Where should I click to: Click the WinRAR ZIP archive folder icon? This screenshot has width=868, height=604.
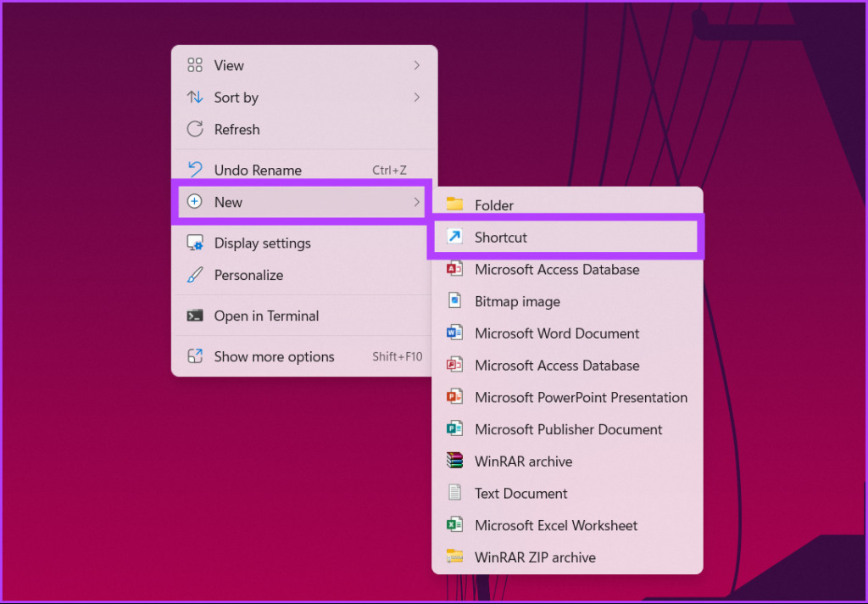pos(454,556)
